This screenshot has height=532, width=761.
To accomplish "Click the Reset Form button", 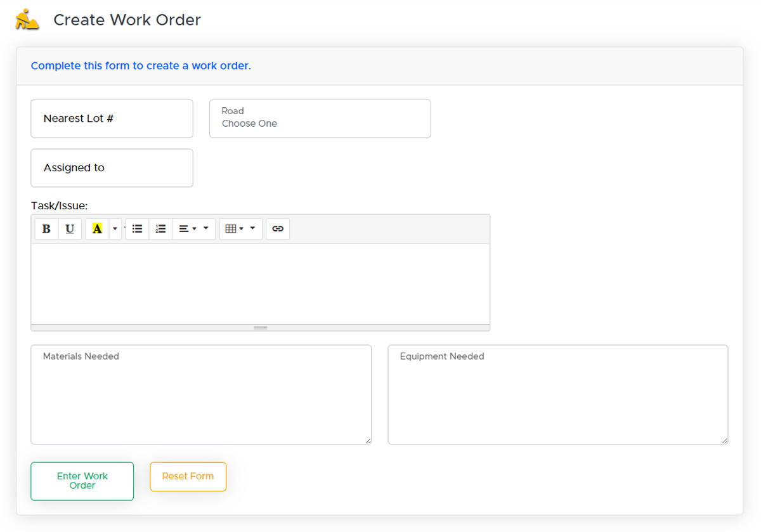I will 188,476.
